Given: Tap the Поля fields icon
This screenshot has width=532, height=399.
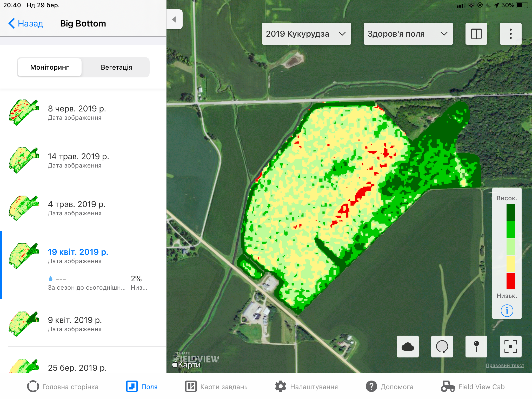Looking at the screenshot, I should pos(132,387).
